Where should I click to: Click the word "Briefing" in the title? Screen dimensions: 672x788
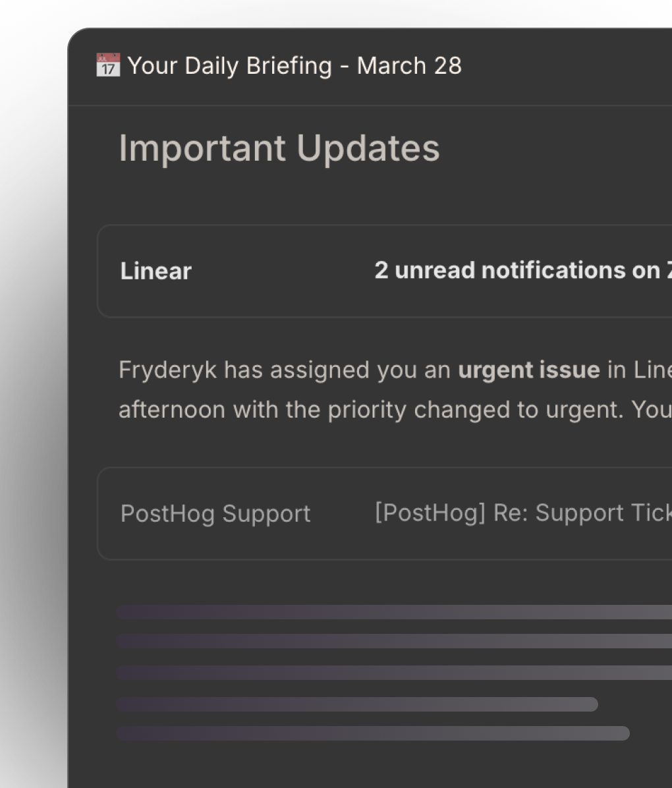coord(289,66)
